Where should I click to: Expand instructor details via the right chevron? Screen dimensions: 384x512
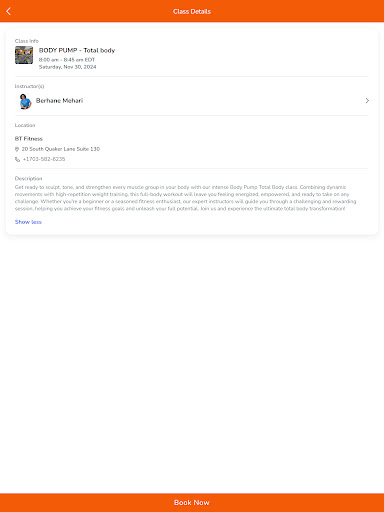pos(367,101)
